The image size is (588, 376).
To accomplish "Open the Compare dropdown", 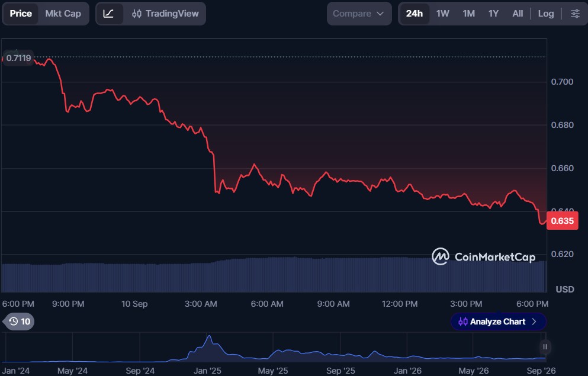I will point(359,14).
